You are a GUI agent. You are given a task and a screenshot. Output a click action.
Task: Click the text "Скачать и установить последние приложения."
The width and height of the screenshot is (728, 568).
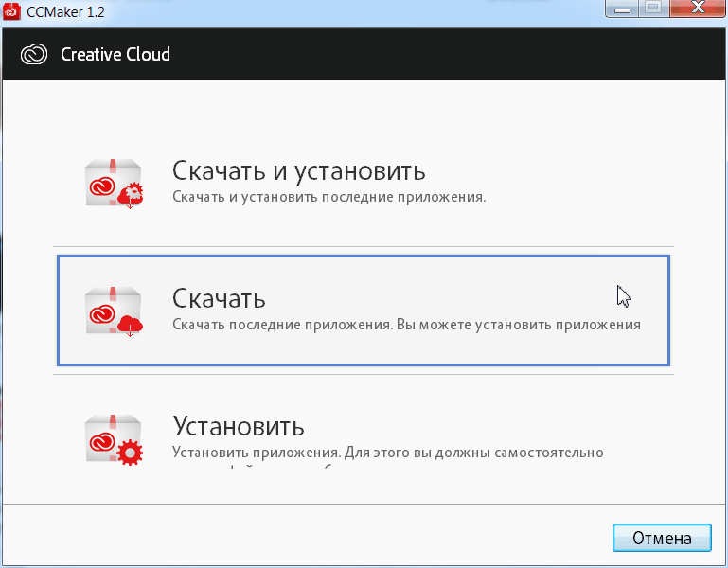coord(328,197)
